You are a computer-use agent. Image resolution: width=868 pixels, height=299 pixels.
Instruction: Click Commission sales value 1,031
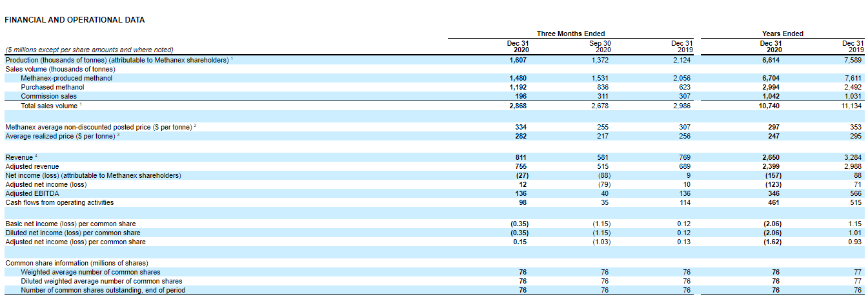854,96
